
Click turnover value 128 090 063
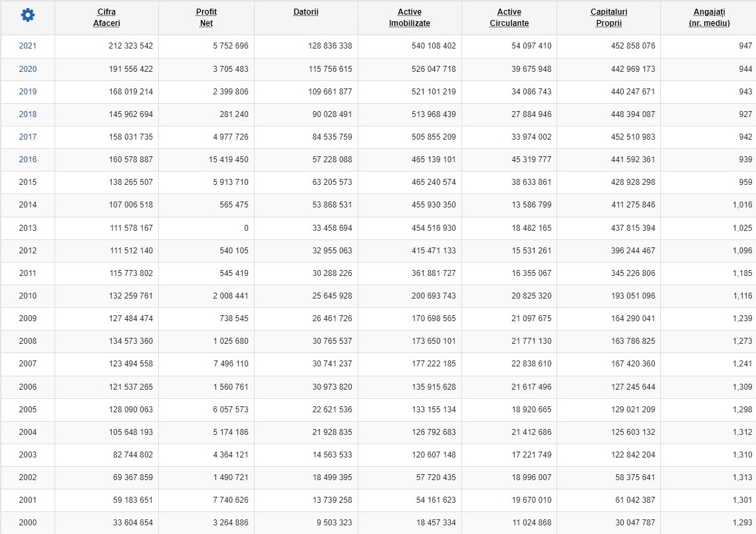coord(131,410)
